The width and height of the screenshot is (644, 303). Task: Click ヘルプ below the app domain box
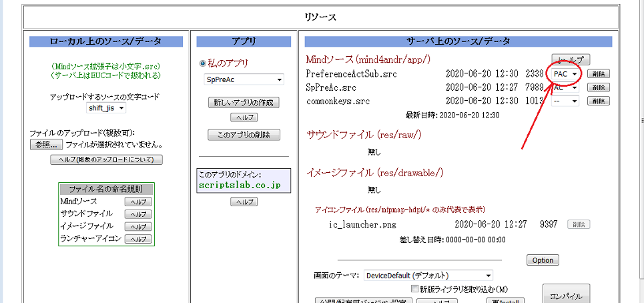pos(244,202)
